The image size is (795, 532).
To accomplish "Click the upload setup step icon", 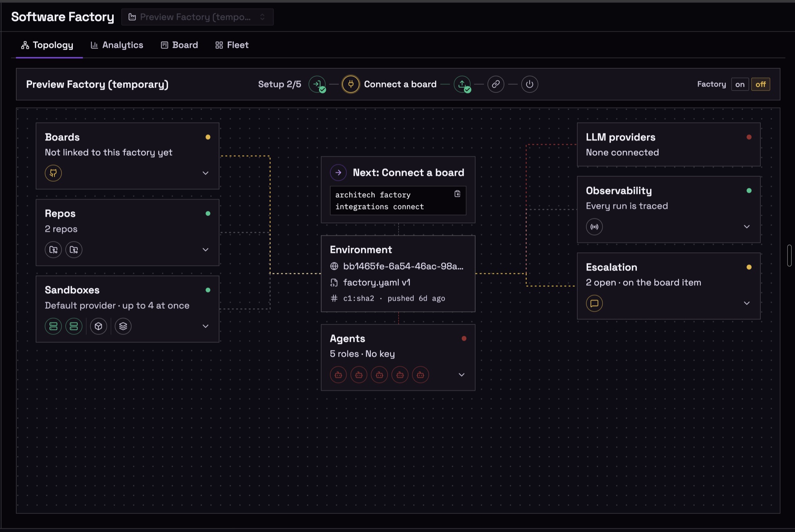I will [x=462, y=84].
